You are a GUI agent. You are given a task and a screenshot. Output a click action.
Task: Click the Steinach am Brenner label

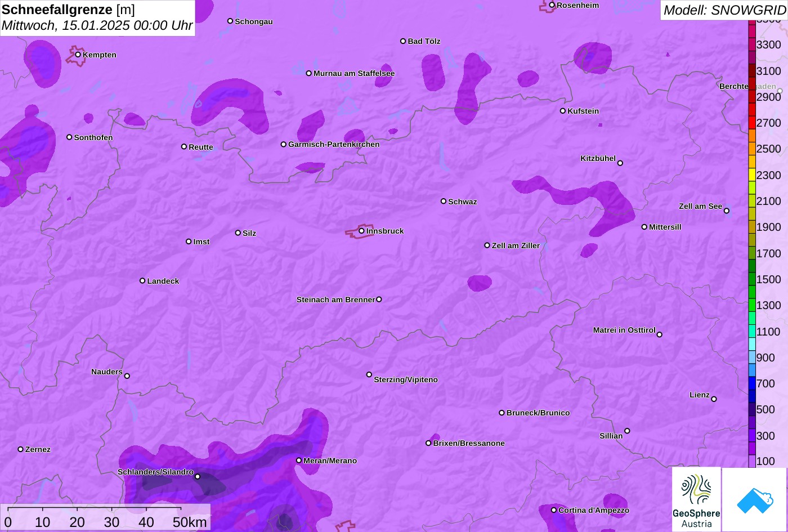335,299
